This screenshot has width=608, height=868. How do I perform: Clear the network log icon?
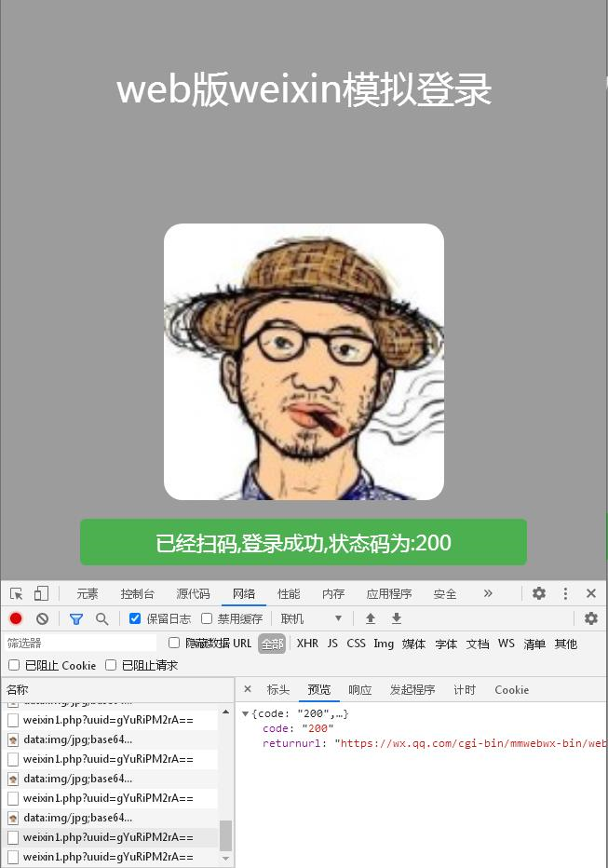point(42,618)
